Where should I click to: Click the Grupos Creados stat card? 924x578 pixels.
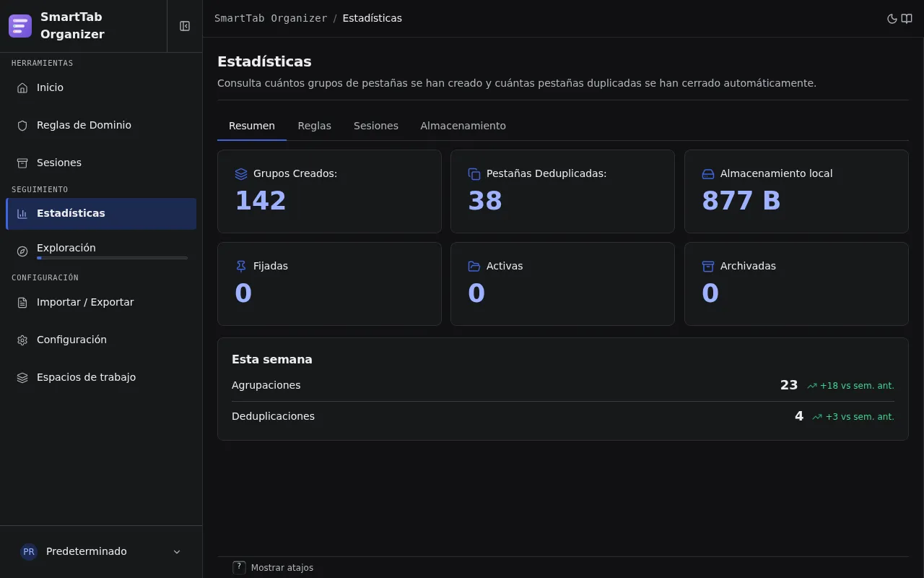pos(329,191)
